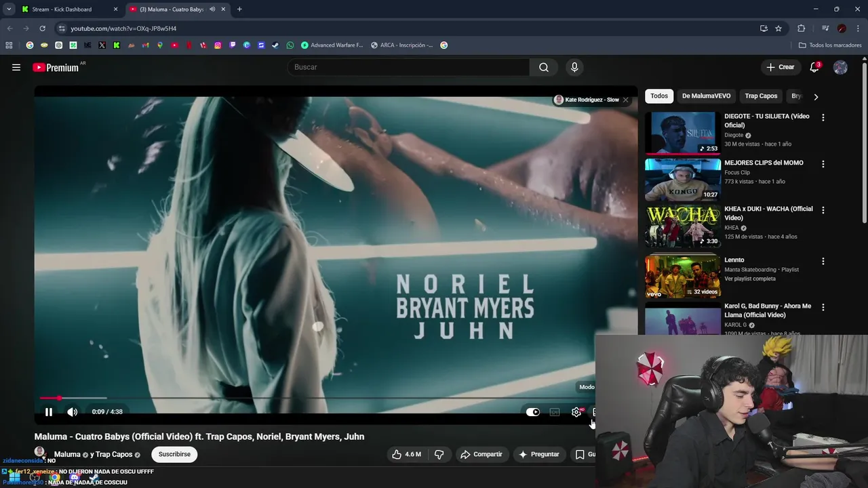Open ARCA - Inscripción bookmark

pyautogui.click(x=402, y=45)
